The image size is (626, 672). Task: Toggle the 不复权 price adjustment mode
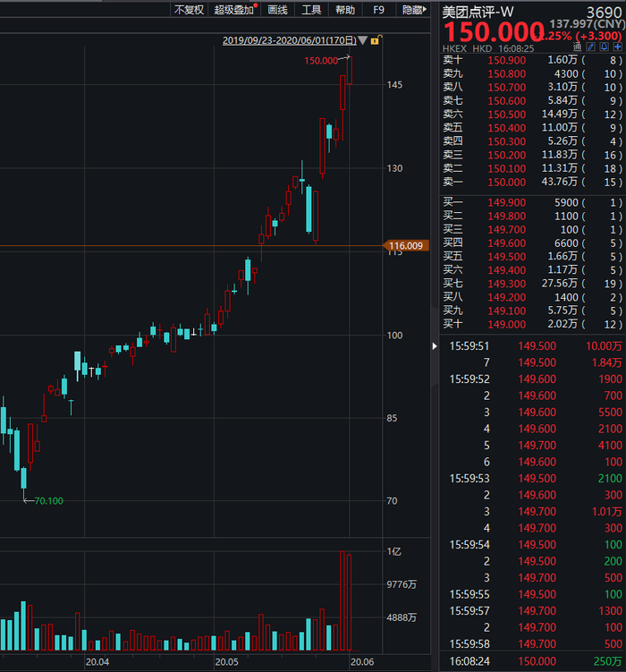(x=189, y=10)
